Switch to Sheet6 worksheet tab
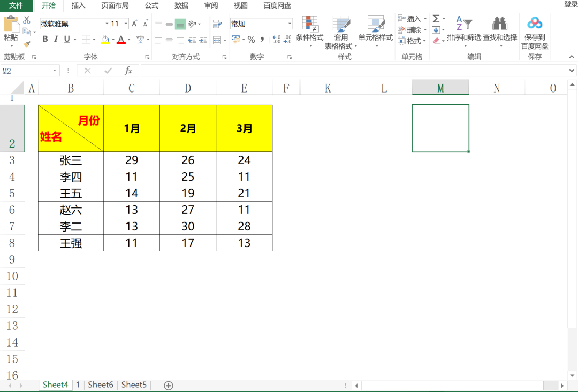Viewport: 578px width, 392px height. click(100, 385)
